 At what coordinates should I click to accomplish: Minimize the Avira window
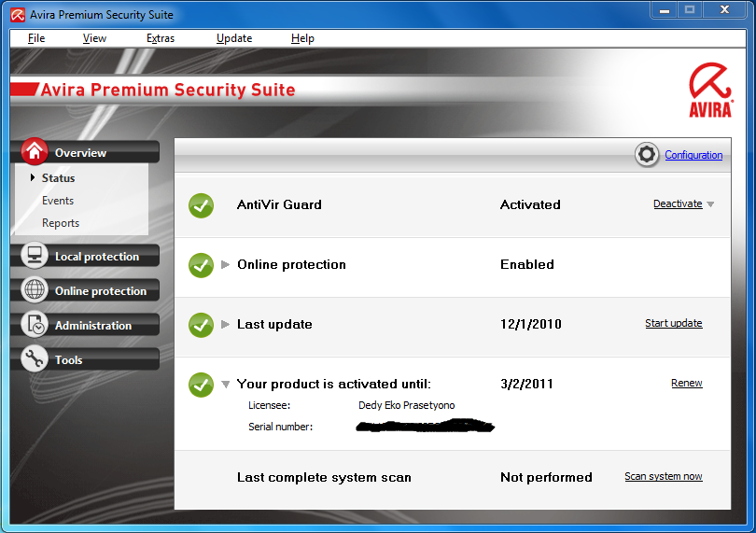point(665,10)
